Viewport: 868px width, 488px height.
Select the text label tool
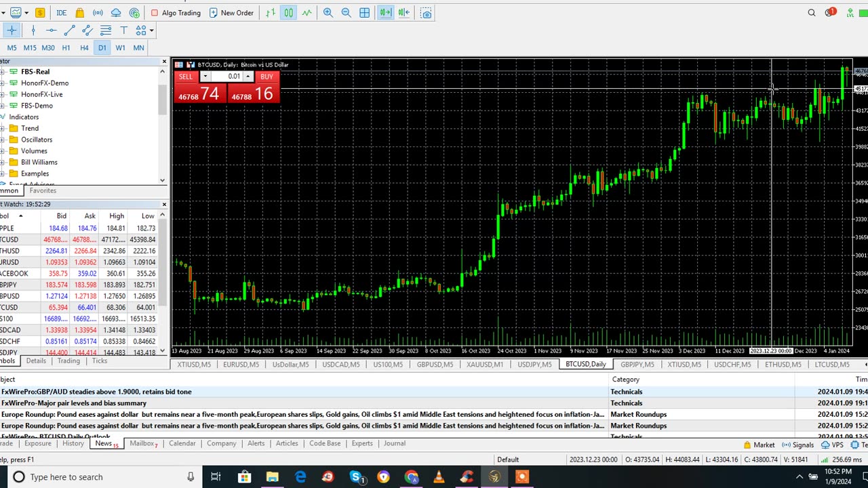click(x=123, y=30)
